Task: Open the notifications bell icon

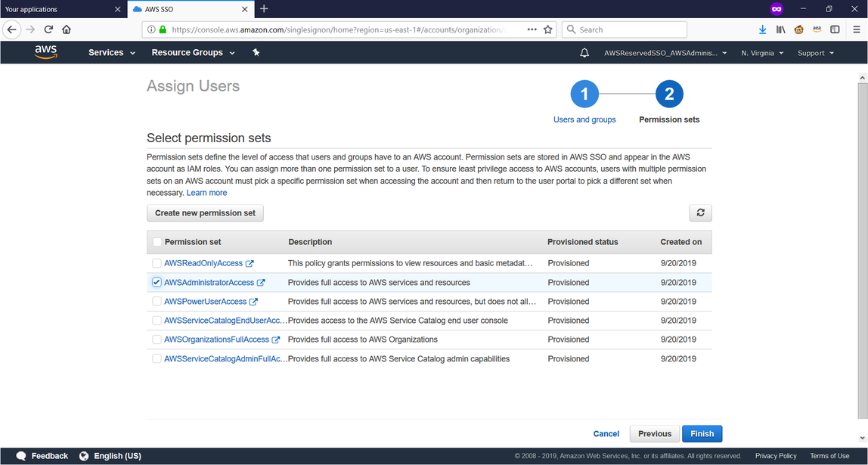Action: [x=584, y=53]
